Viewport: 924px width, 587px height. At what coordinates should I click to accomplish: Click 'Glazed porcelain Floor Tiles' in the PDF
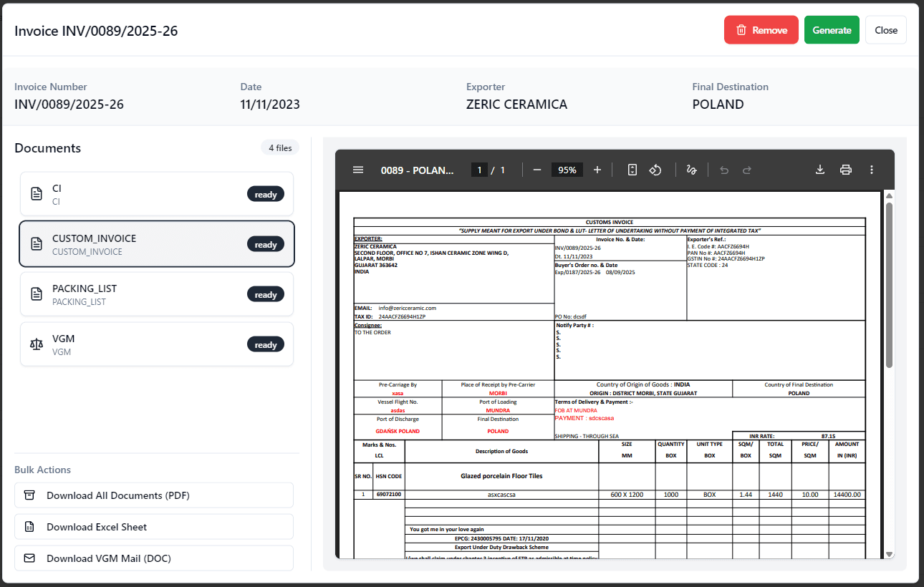pos(501,475)
